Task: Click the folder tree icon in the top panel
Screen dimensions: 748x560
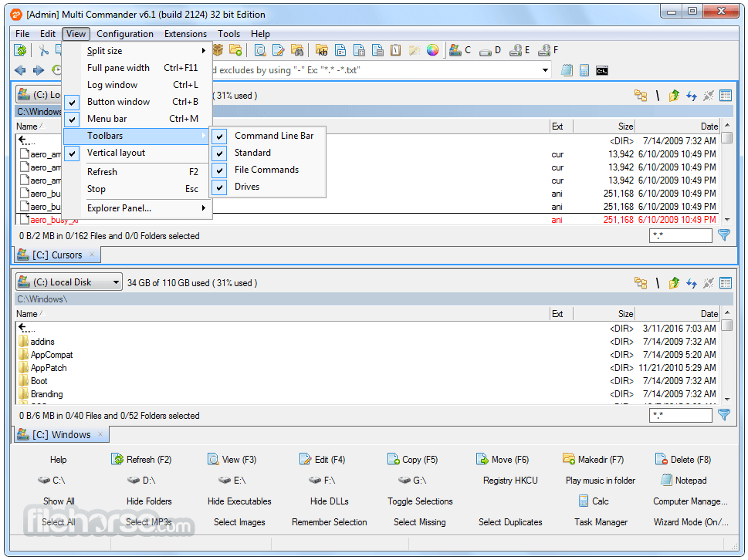Action: pos(641,96)
